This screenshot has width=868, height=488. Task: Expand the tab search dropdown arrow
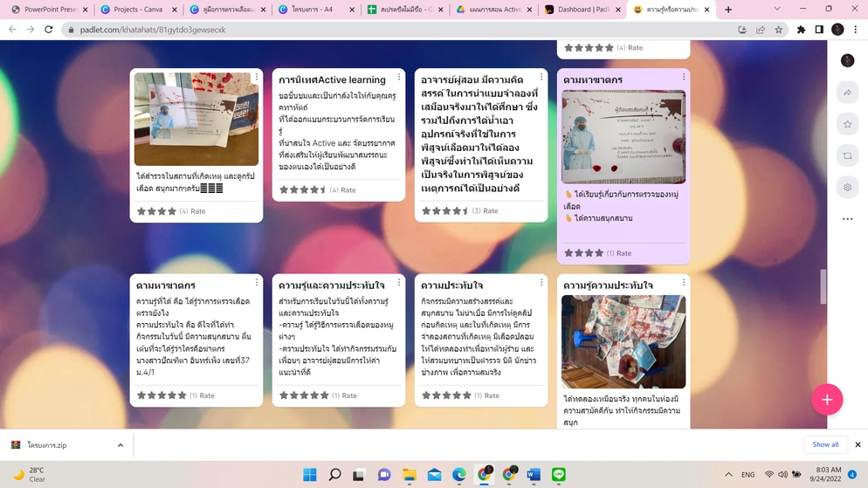(777, 9)
